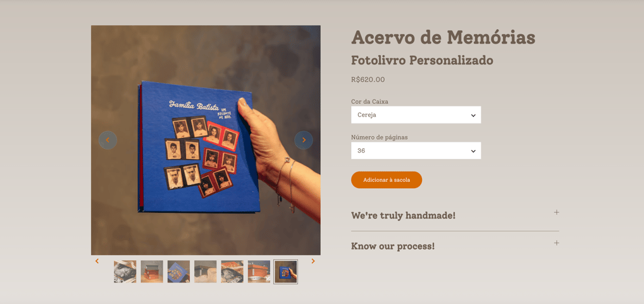
Task: Click the Adicionar à sacola button
Action: [x=387, y=180]
